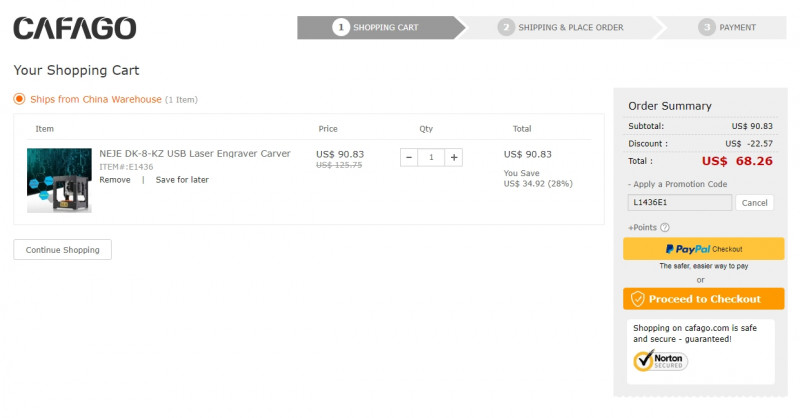800x418 pixels.
Task: Cancel the applied promotion code
Action: pyautogui.click(x=754, y=203)
